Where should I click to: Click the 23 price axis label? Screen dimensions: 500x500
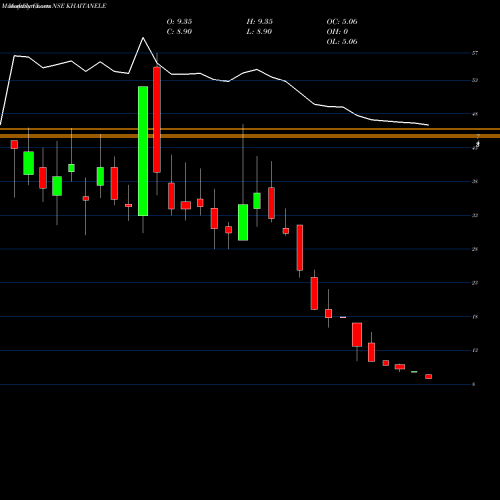pyautogui.click(x=475, y=283)
